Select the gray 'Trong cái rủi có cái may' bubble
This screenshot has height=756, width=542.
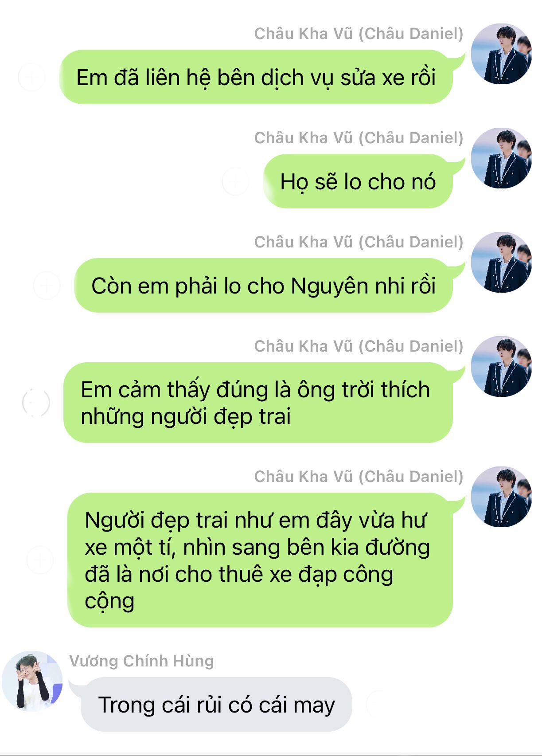click(x=216, y=705)
